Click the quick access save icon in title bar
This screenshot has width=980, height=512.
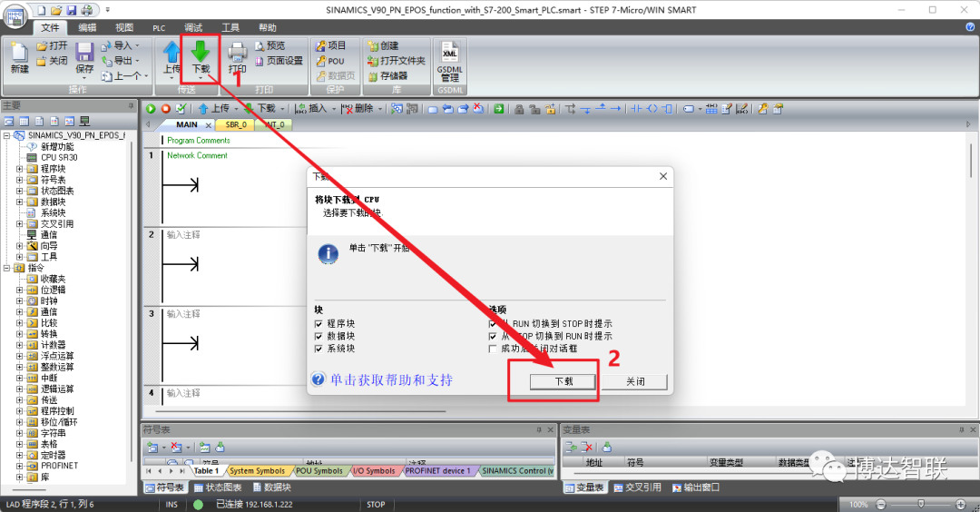72,10
